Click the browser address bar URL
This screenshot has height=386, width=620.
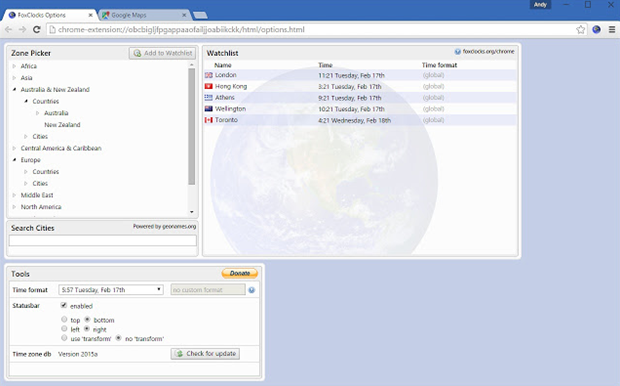[x=181, y=30]
